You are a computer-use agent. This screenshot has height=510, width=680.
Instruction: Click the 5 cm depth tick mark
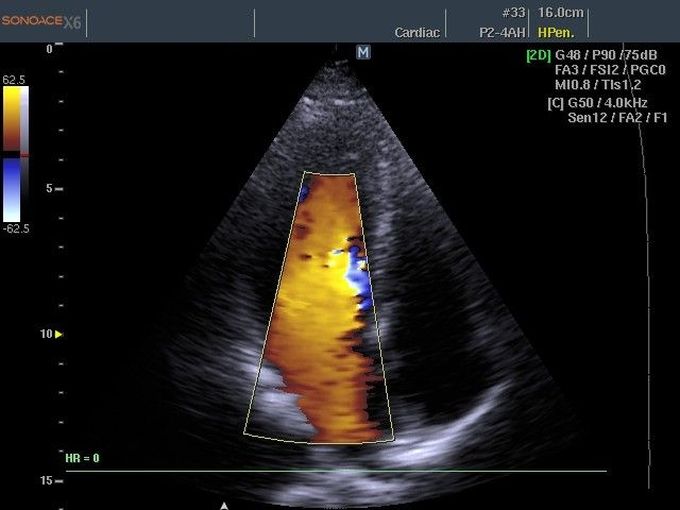[60, 188]
